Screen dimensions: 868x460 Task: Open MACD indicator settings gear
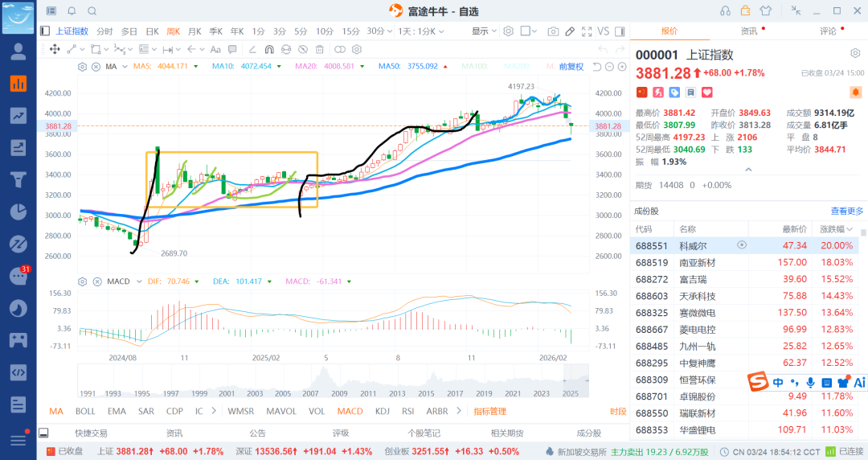coord(83,281)
